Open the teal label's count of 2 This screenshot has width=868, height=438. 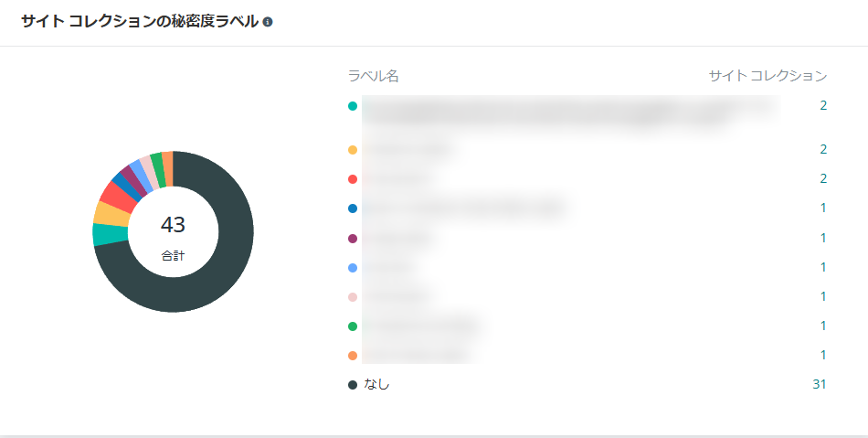[x=823, y=105]
